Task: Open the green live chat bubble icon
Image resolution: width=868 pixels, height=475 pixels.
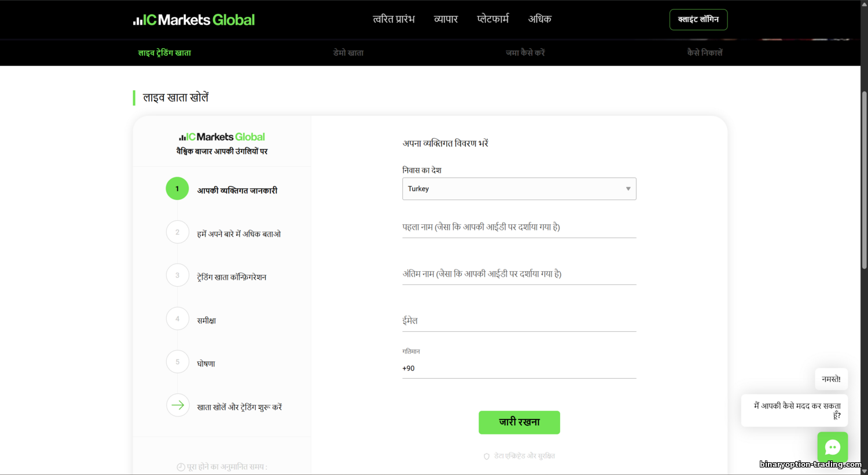Action: pos(832,447)
